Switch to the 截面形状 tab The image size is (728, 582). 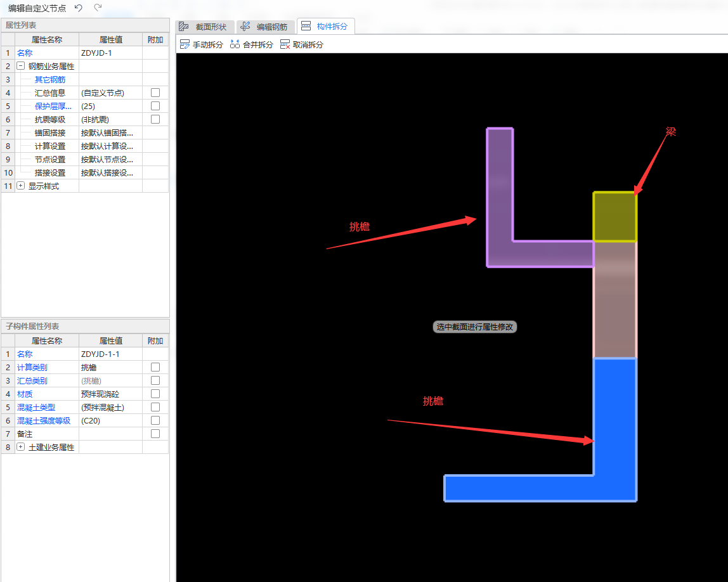click(x=205, y=27)
